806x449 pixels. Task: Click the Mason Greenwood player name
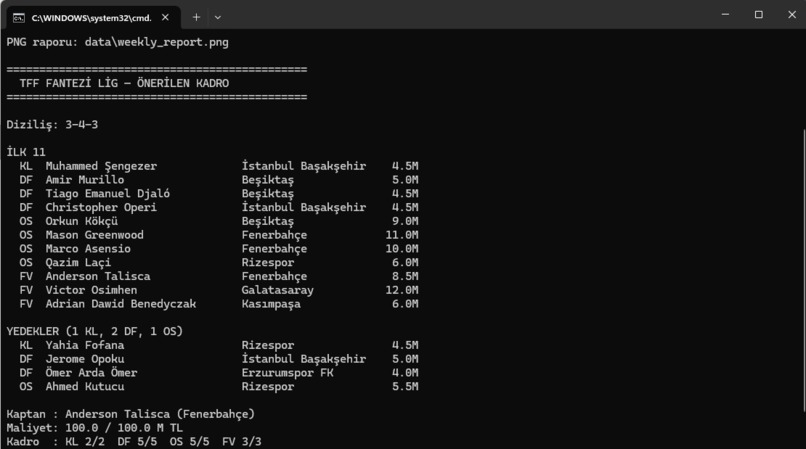click(x=95, y=235)
